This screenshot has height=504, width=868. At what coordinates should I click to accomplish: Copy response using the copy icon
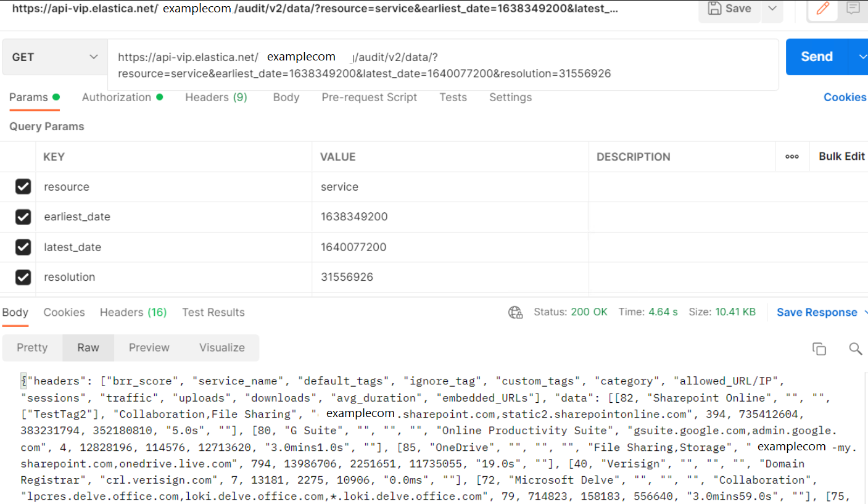(x=819, y=349)
